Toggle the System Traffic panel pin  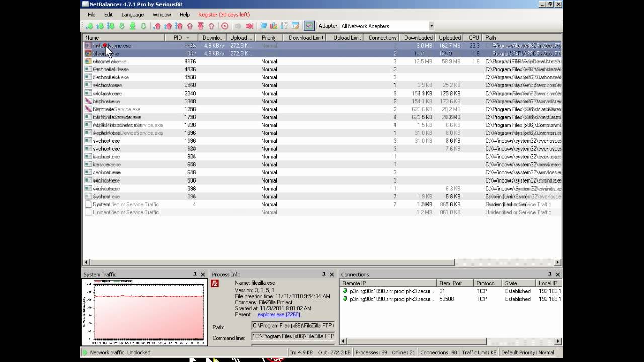tap(195, 275)
